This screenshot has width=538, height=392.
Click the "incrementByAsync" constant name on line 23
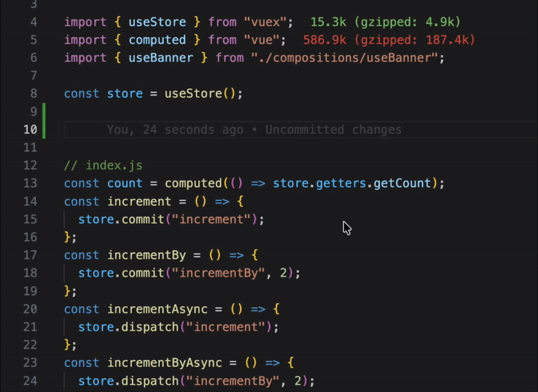pyautogui.click(x=164, y=363)
